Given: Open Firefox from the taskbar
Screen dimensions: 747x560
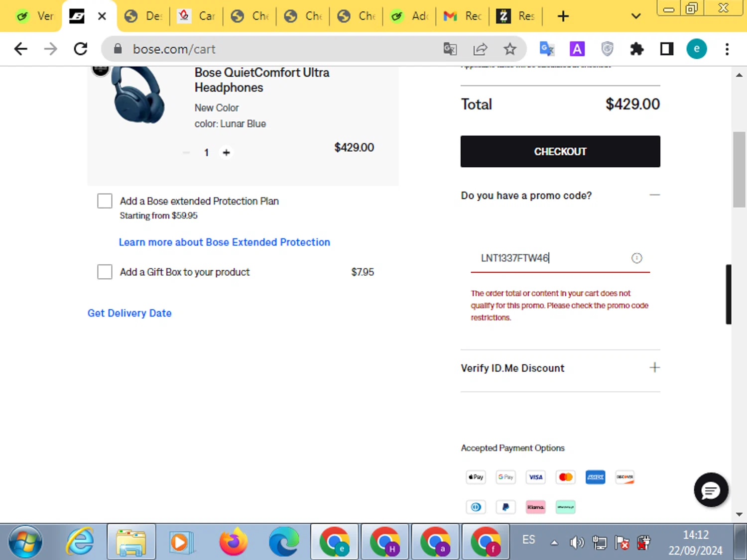Looking at the screenshot, I should point(233,542).
